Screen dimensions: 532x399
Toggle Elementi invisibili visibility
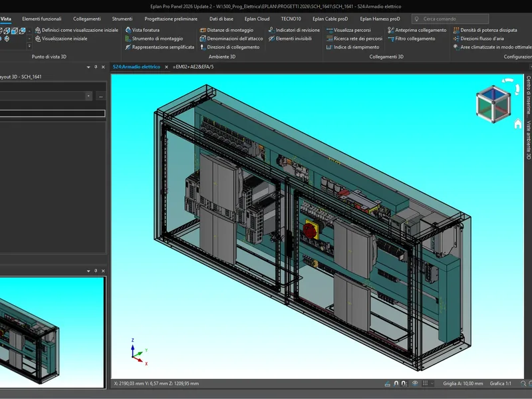click(290, 39)
